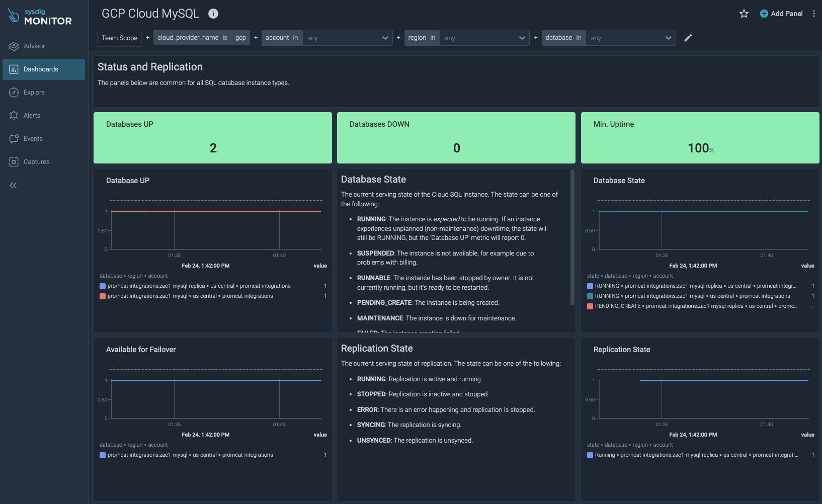Screen dimensions: 822x504
Task: Click the 01:40 tick on Replication State chart
Action: pyautogui.click(x=767, y=425)
